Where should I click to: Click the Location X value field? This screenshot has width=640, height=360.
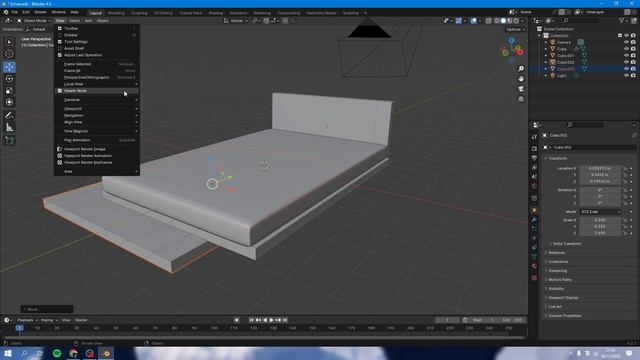click(600, 168)
